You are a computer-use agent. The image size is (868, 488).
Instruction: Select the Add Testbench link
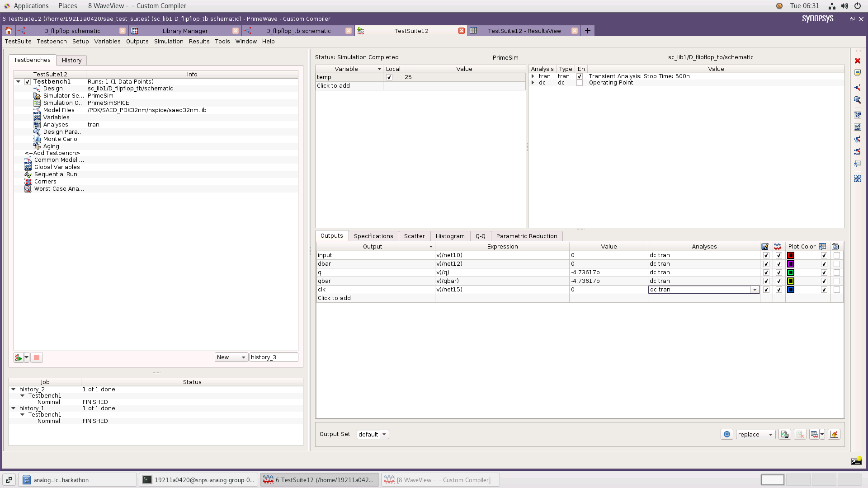[52, 153]
